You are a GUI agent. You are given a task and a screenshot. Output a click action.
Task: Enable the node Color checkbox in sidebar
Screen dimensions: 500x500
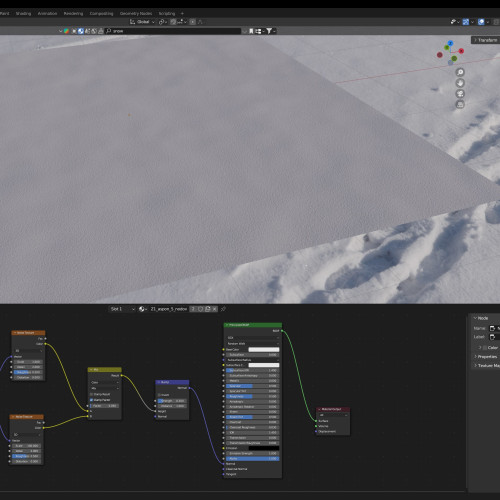pos(485,348)
